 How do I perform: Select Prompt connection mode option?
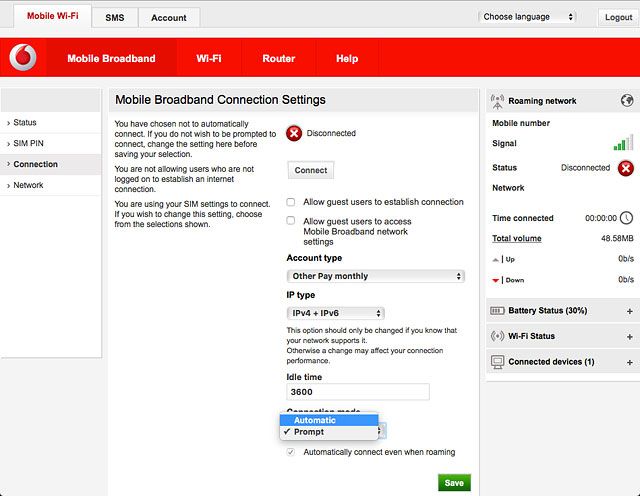click(x=329, y=432)
